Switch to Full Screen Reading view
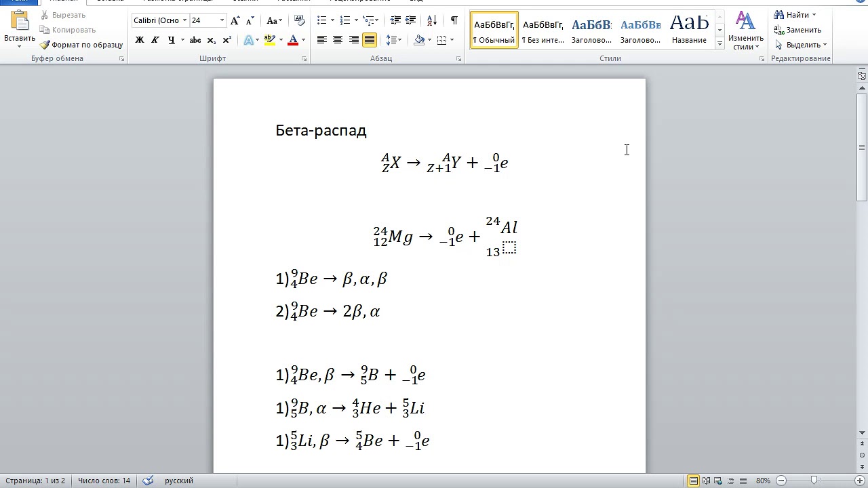 click(x=707, y=481)
